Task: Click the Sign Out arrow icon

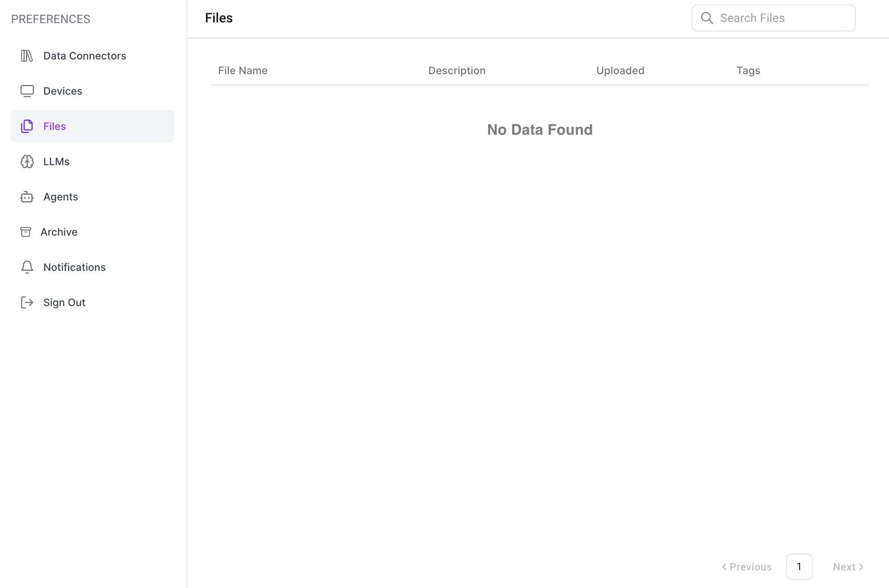Action: click(x=27, y=302)
